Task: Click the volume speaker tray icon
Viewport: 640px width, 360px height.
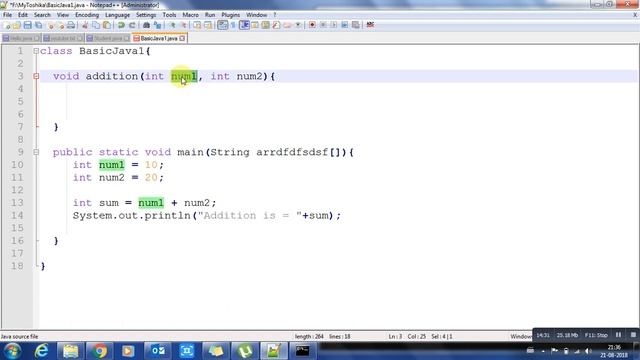Action: 588,351
